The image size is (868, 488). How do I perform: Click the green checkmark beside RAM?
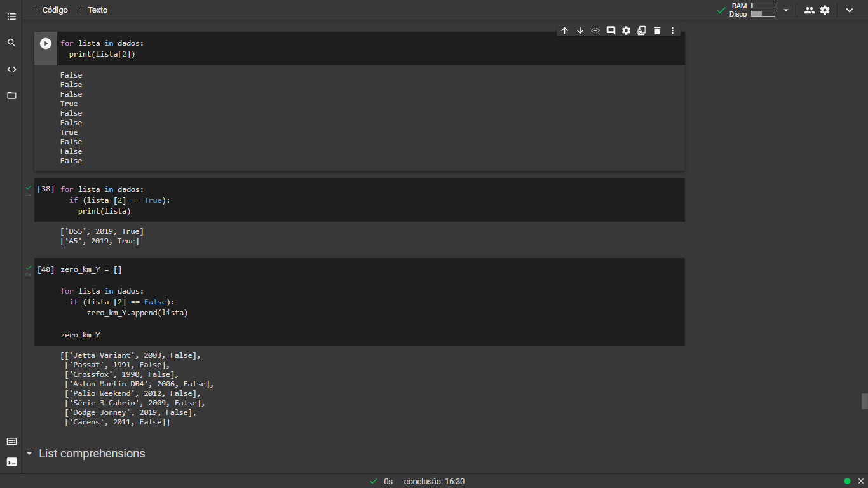coord(721,10)
